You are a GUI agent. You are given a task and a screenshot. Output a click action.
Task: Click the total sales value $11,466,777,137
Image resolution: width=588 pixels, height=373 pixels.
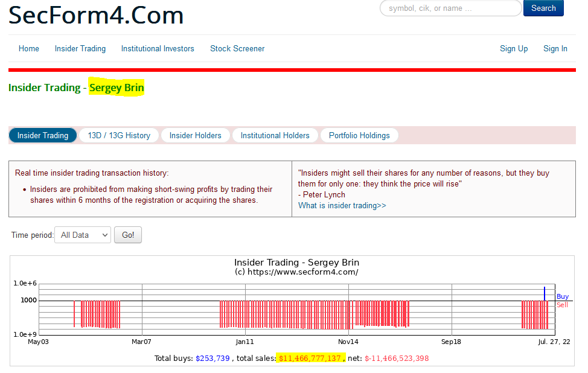[310, 359]
